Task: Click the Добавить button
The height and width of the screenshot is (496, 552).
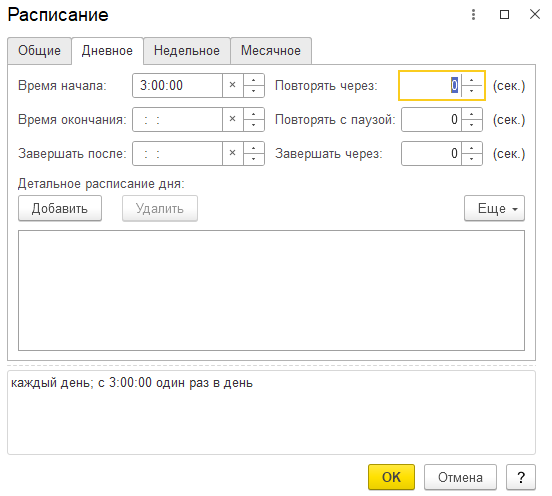Action: (60, 208)
